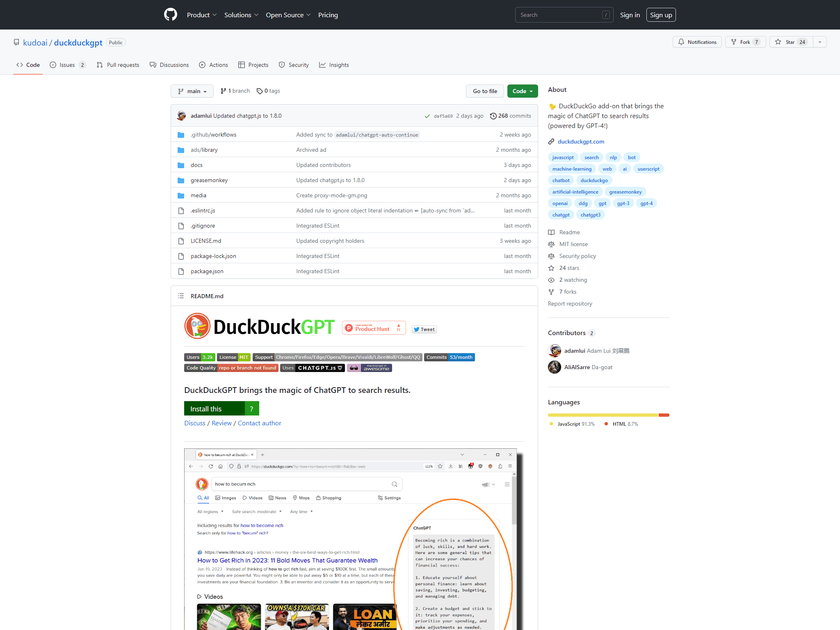Viewport: 840px width, 630px height.
Task: Open the README table of contents icon
Action: tap(181, 296)
